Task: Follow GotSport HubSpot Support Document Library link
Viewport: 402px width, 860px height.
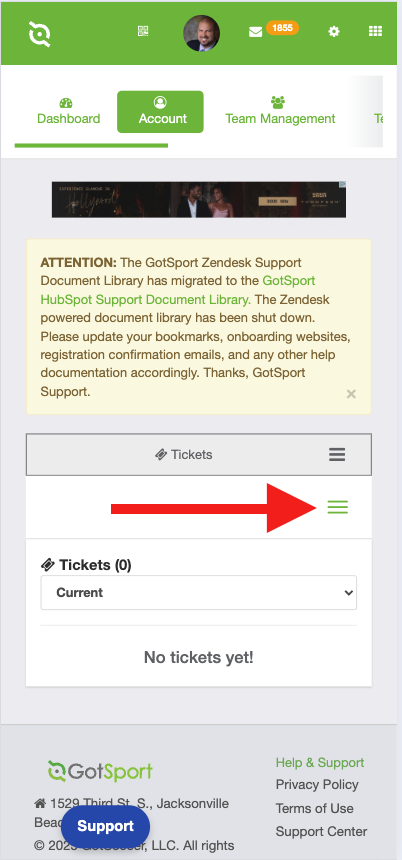Action: 178,290
